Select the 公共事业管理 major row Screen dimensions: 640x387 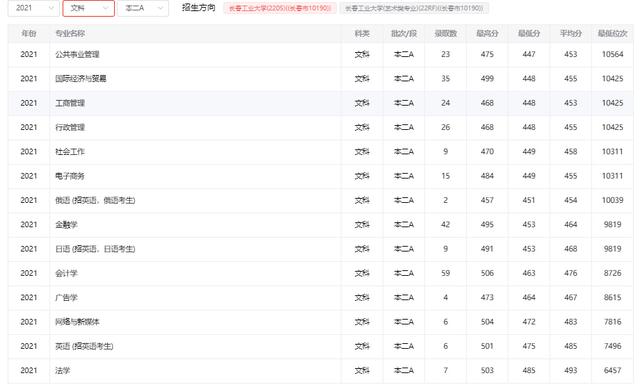(x=320, y=54)
